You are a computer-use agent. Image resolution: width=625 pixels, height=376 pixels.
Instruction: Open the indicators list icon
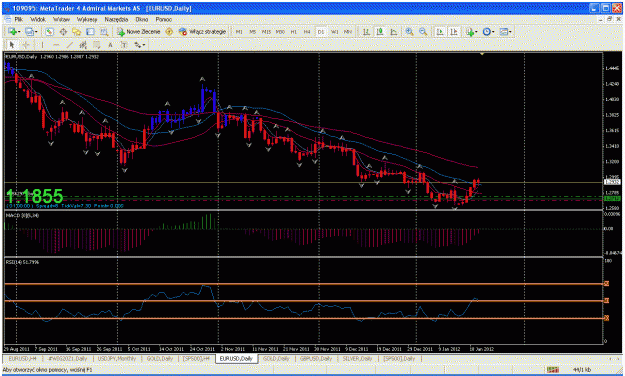470,31
